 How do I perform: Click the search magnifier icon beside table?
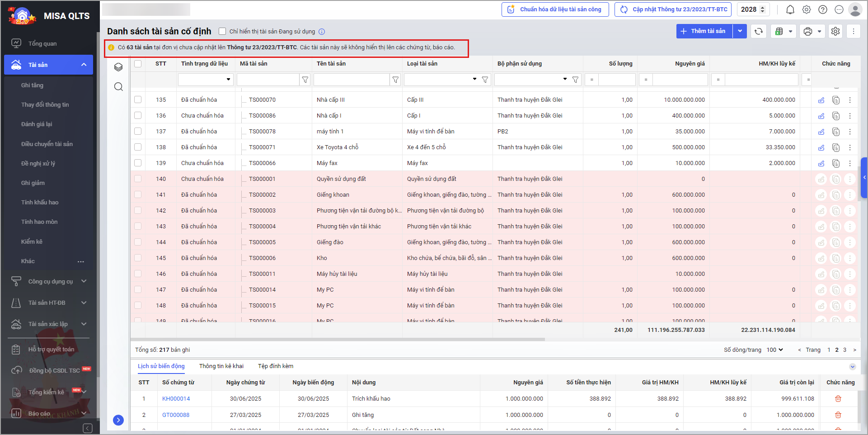tap(118, 87)
